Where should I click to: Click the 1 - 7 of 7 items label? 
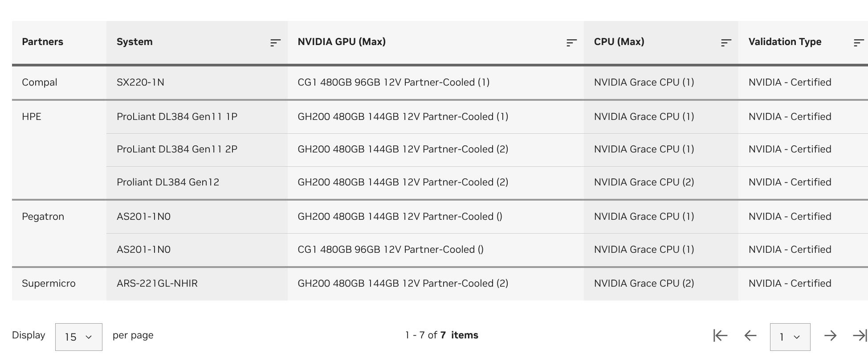(x=441, y=335)
